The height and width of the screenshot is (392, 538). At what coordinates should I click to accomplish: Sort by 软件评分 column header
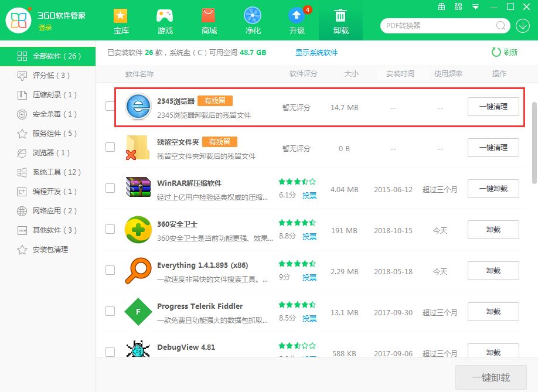point(304,74)
